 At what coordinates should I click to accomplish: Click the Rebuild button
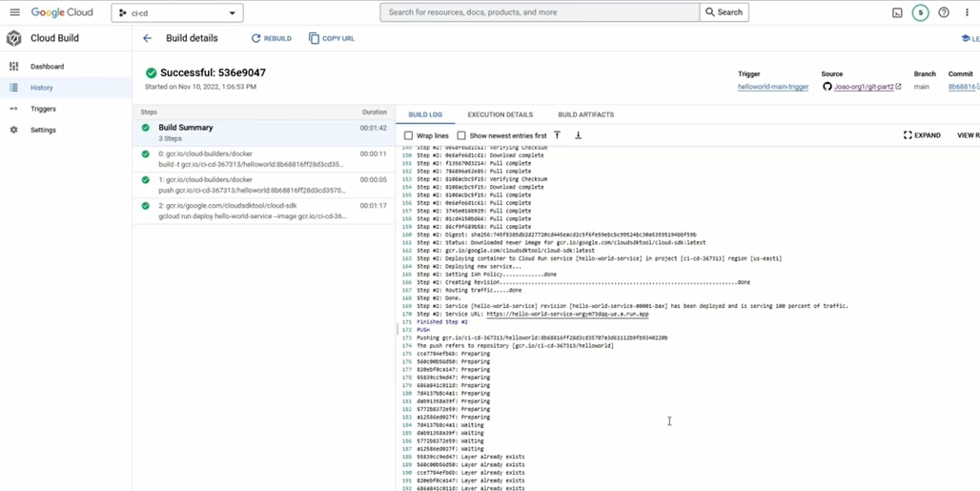(x=272, y=38)
